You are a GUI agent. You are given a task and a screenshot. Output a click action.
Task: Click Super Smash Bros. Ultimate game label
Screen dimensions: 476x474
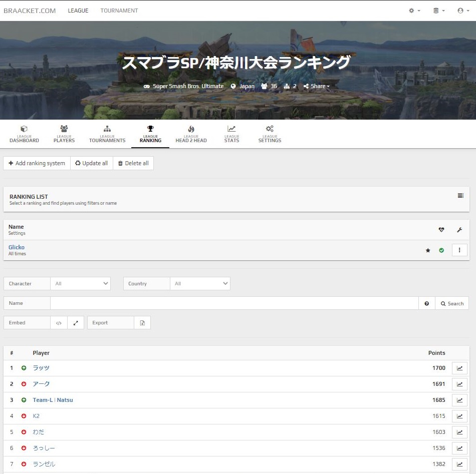pyautogui.click(x=184, y=86)
